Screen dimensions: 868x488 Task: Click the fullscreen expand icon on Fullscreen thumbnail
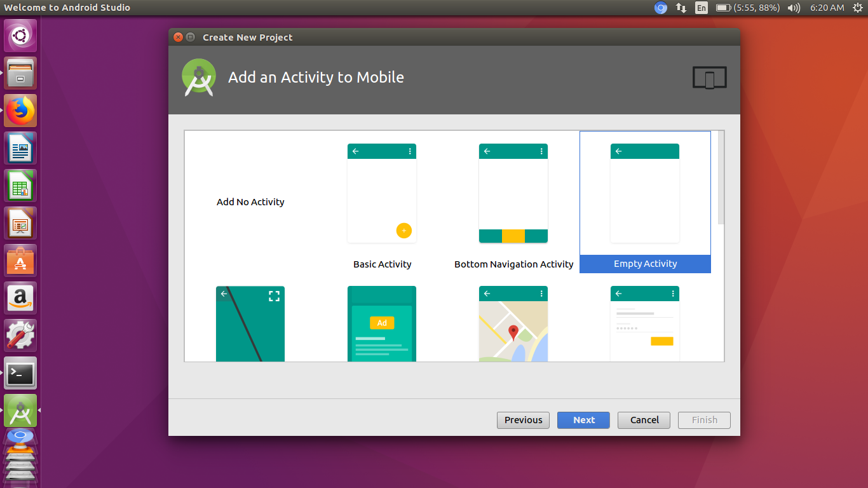click(x=274, y=296)
